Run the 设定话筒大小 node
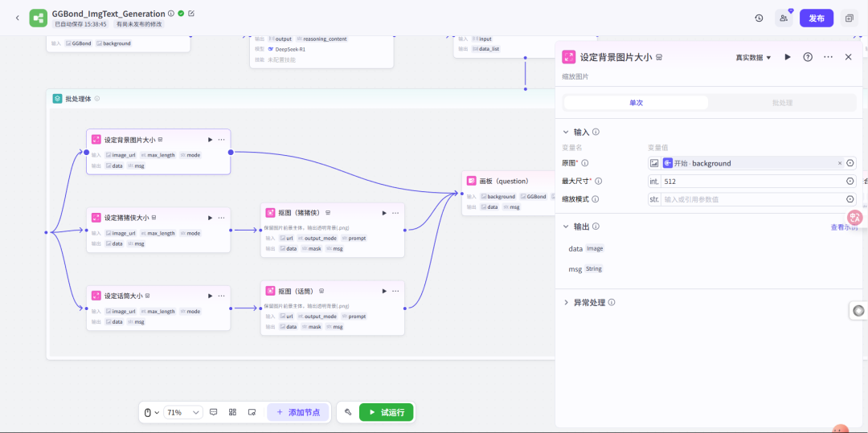The width and height of the screenshot is (868, 433). [210, 296]
